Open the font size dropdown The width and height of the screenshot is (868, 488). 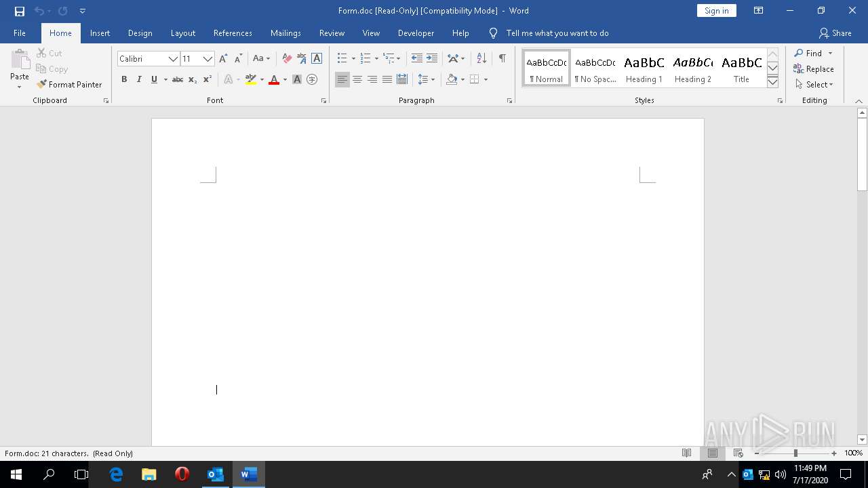pyautogui.click(x=208, y=59)
